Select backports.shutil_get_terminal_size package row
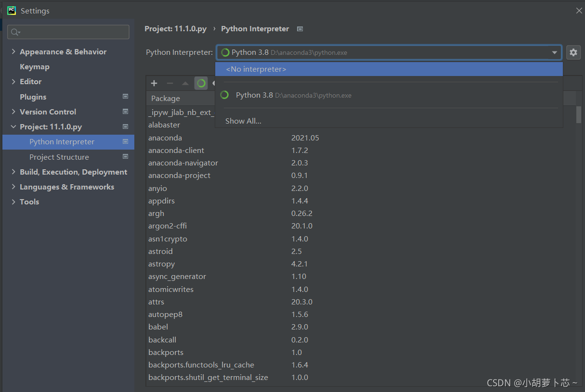The image size is (585, 392). pos(361,378)
